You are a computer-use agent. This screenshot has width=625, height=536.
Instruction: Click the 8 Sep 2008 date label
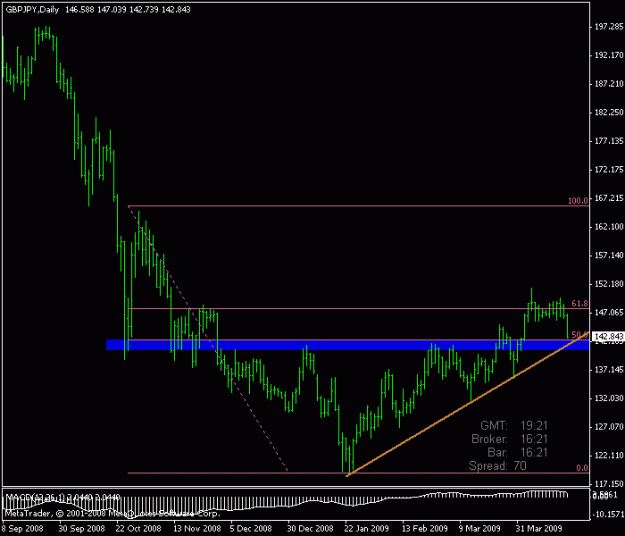pos(23,529)
